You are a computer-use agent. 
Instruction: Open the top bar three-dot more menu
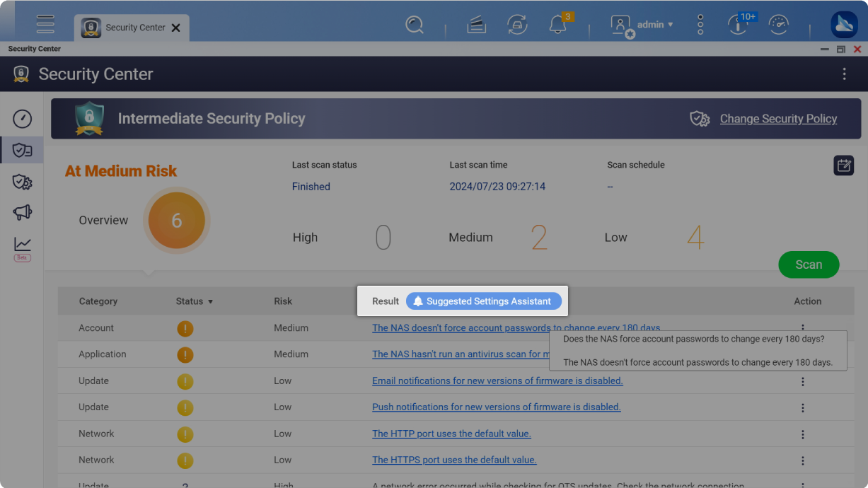pos(700,25)
